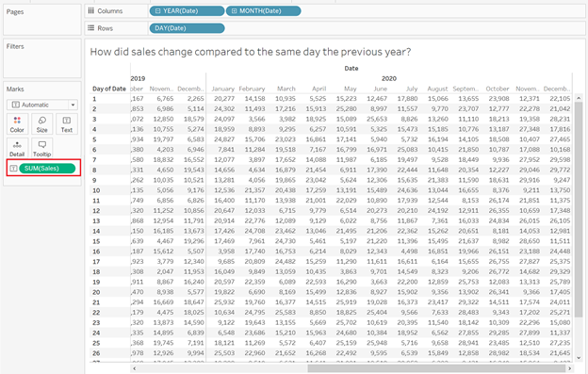Select the 2020 year header
This screenshot has height=374, width=588.
click(x=389, y=78)
